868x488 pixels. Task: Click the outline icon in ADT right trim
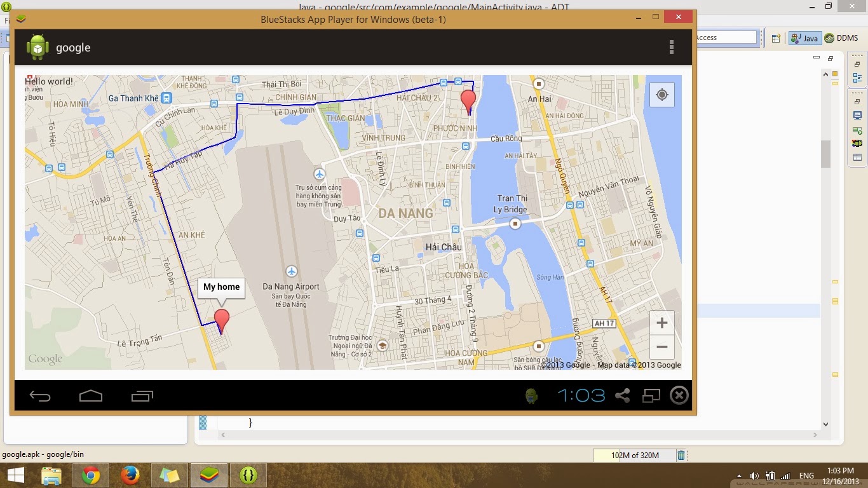pyautogui.click(x=857, y=78)
